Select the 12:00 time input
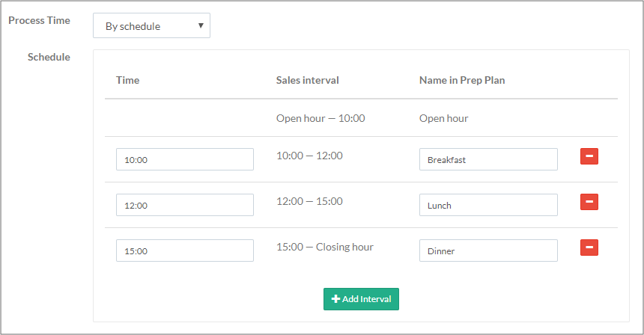The width and height of the screenshot is (644, 335). (184, 205)
